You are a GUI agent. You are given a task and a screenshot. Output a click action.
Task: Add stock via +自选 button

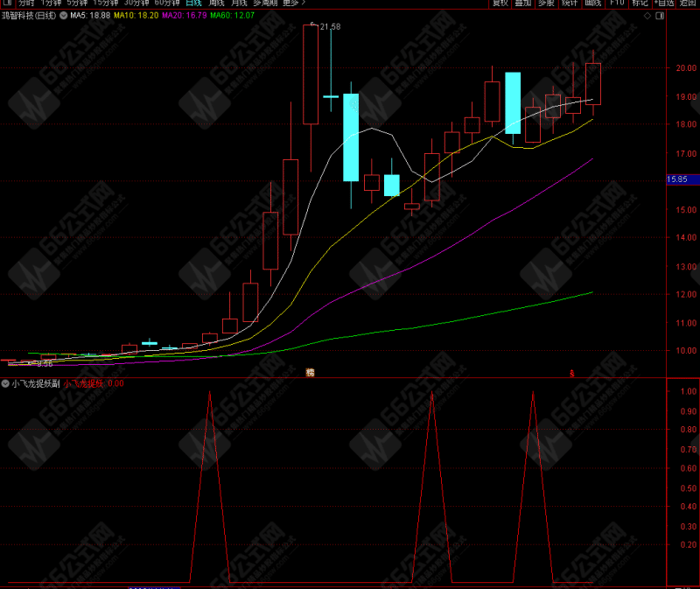(x=664, y=3)
